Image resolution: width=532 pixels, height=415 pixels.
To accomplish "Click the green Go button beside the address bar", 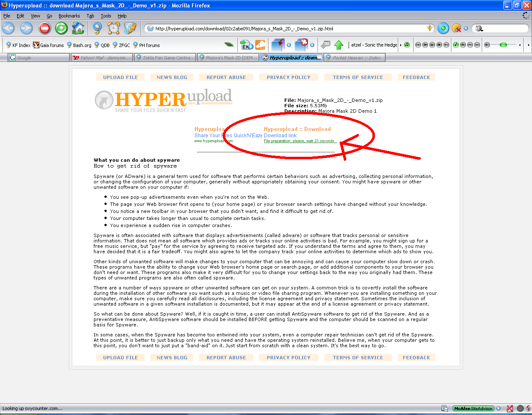I will 443,28.
